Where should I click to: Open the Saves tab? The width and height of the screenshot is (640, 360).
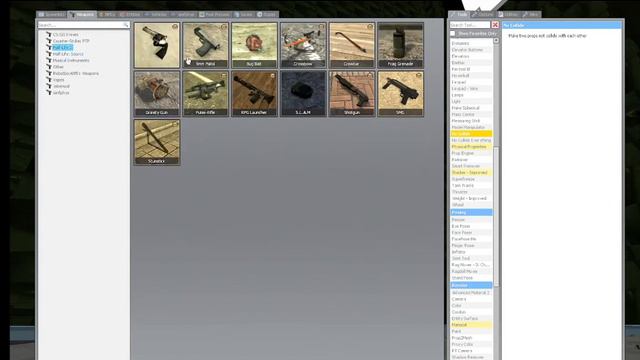244,14
